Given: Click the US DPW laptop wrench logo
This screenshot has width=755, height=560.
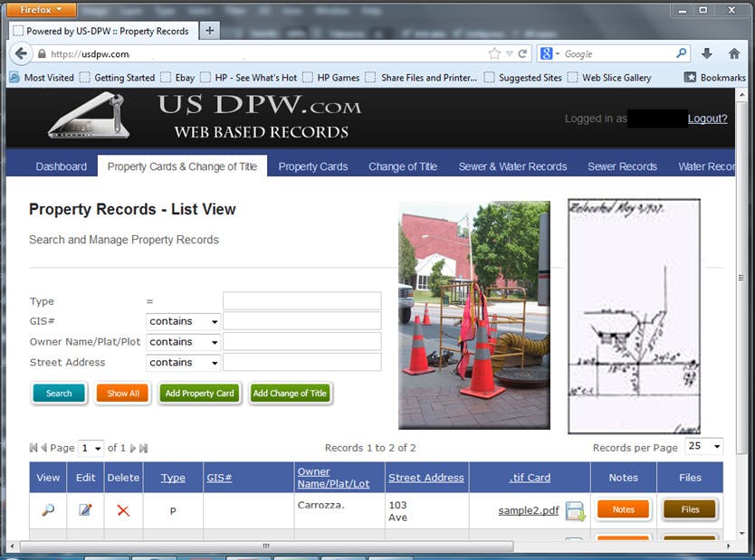Looking at the screenshot, I should click(89, 116).
